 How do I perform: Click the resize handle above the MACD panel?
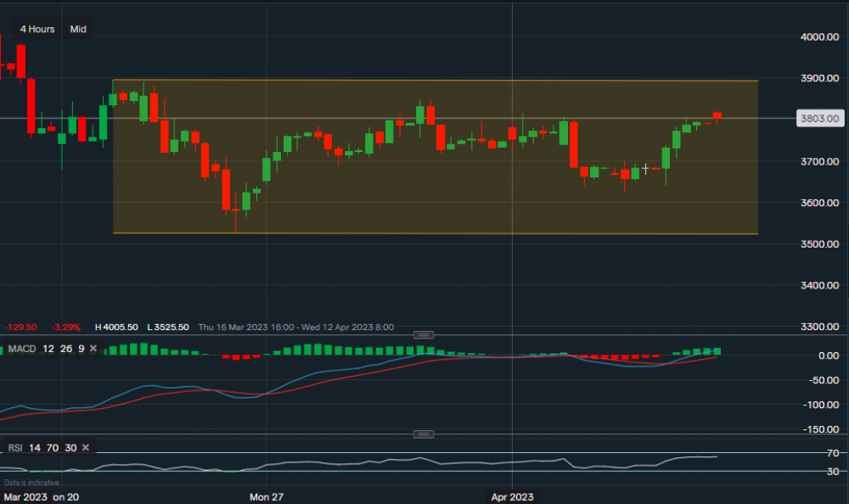click(424, 335)
